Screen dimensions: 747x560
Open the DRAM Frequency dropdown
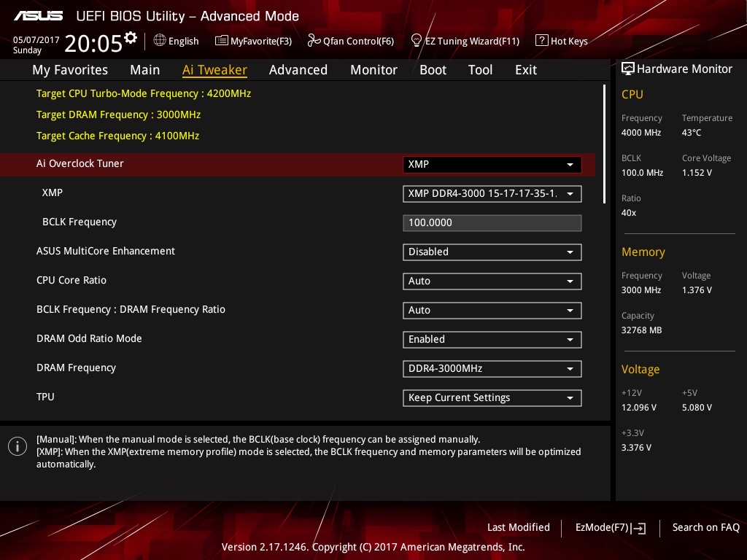tap(492, 368)
